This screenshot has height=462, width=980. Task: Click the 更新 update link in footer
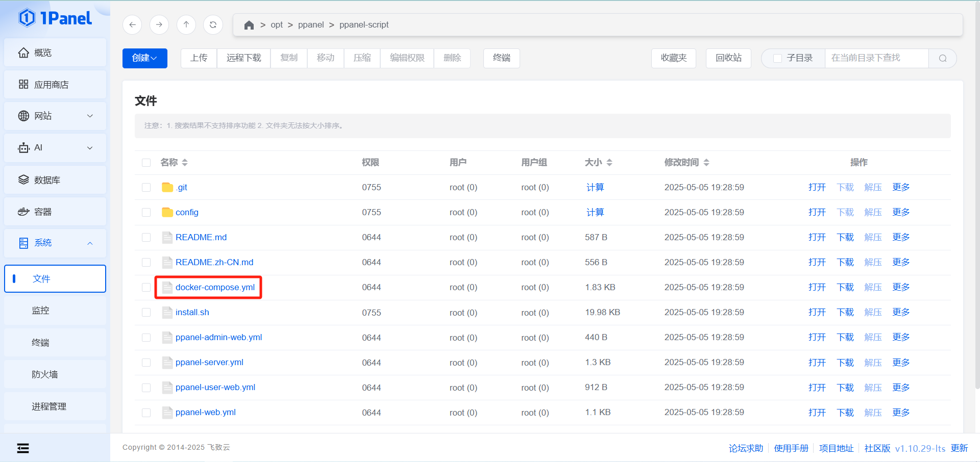click(x=959, y=448)
